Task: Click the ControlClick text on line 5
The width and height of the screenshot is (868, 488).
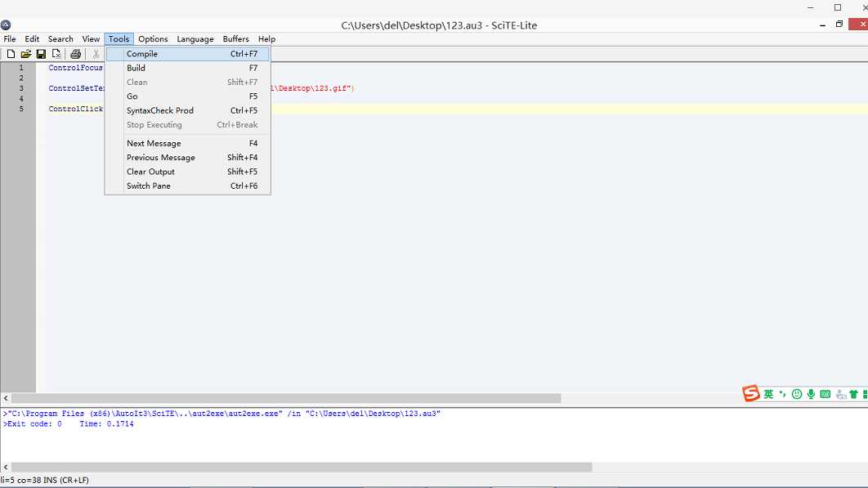Action: click(x=75, y=109)
